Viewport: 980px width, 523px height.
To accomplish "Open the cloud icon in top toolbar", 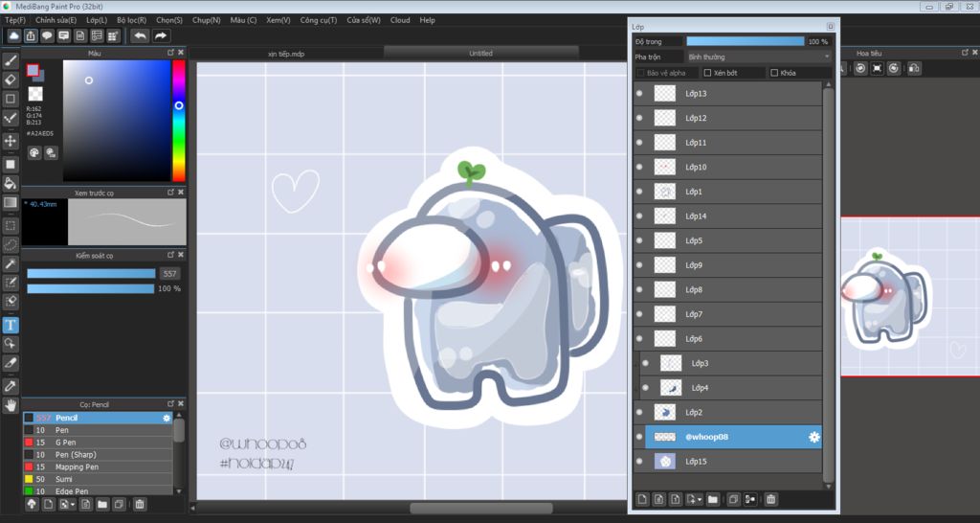I will click(13, 35).
